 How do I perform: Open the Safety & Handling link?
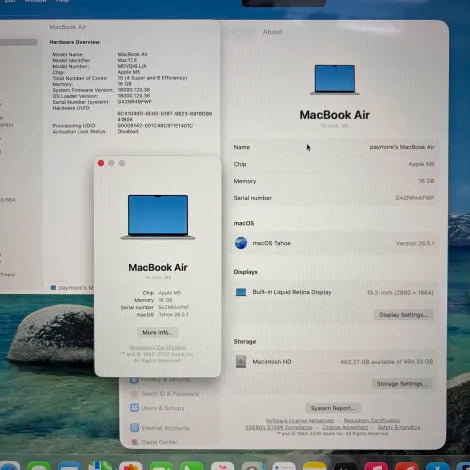point(399,427)
